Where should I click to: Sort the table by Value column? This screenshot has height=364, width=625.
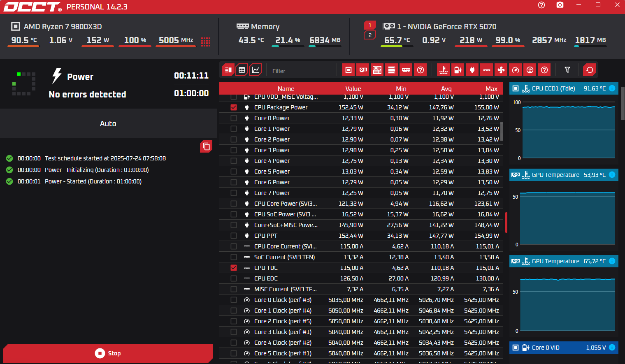coord(353,88)
